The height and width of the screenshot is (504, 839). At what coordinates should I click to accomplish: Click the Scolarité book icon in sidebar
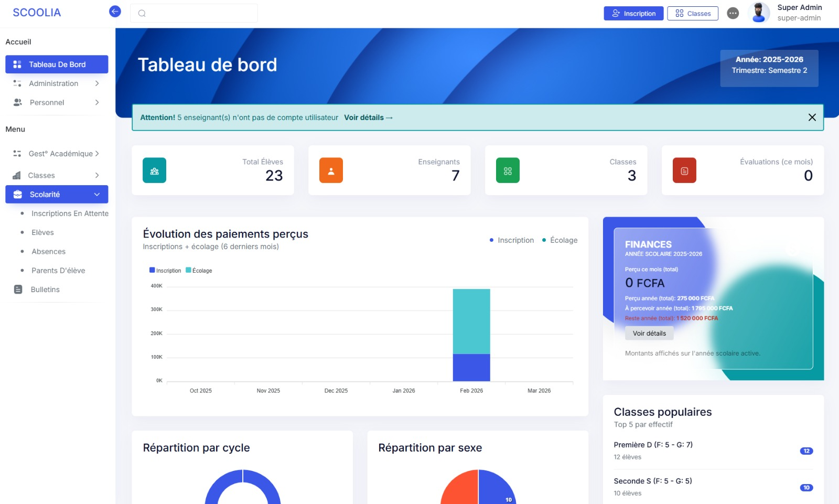17,194
